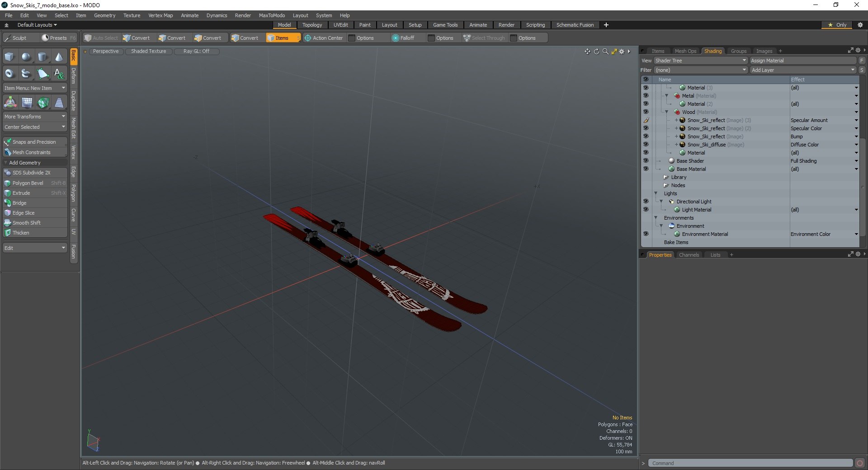This screenshot has width=868, height=470.
Task: Open Shader Tree panel gear options
Action: point(858,51)
